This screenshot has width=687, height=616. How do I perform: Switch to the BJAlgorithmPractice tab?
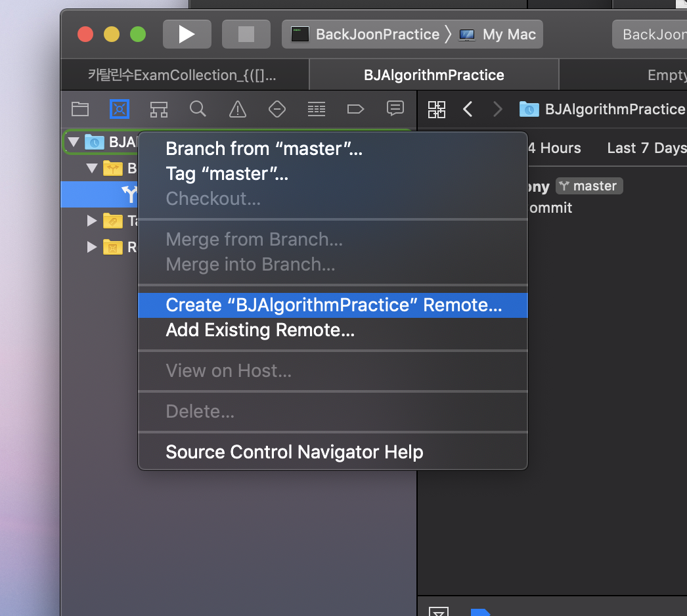(433, 75)
